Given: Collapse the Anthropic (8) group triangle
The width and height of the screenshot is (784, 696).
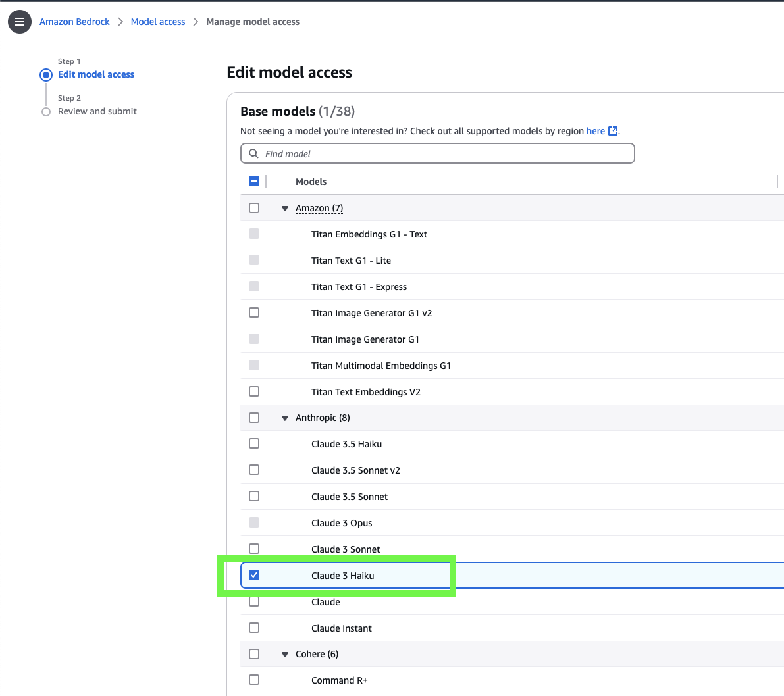Looking at the screenshot, I should pos(285,418).
